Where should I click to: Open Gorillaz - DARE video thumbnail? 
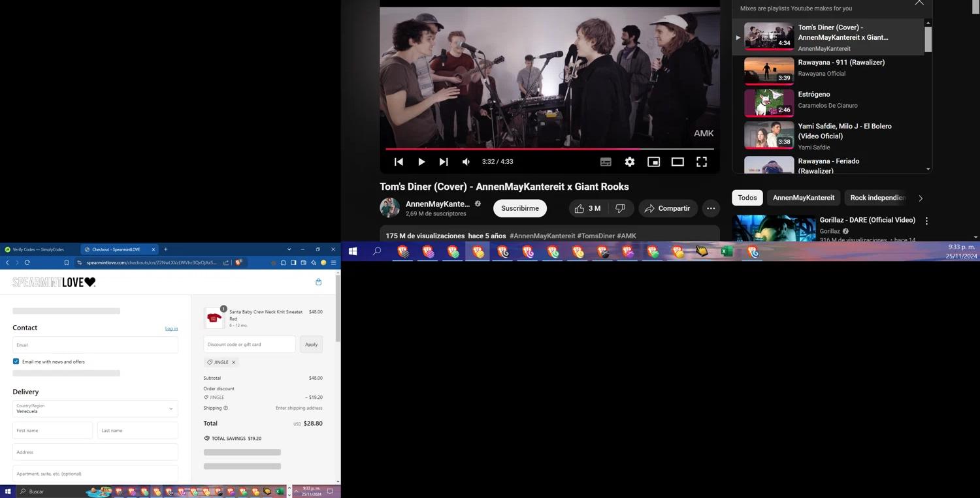[x=774, y=228]
